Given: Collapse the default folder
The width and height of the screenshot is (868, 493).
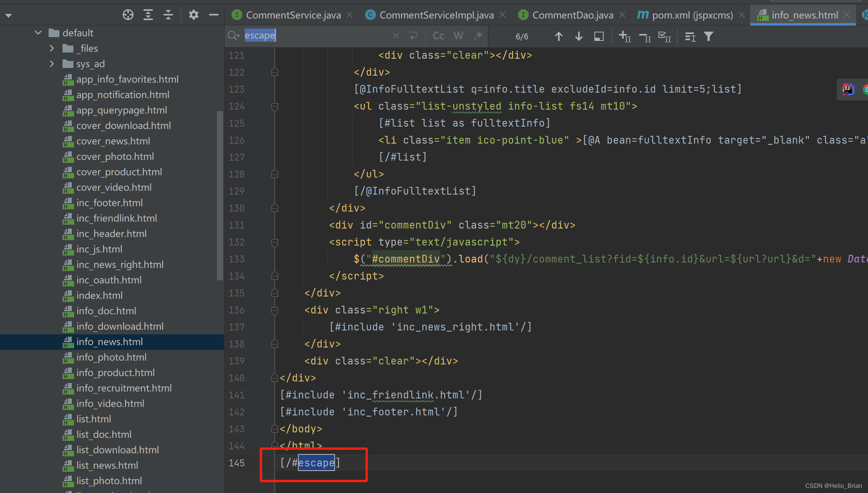Looking at the screenshot, I should point(38,33).
